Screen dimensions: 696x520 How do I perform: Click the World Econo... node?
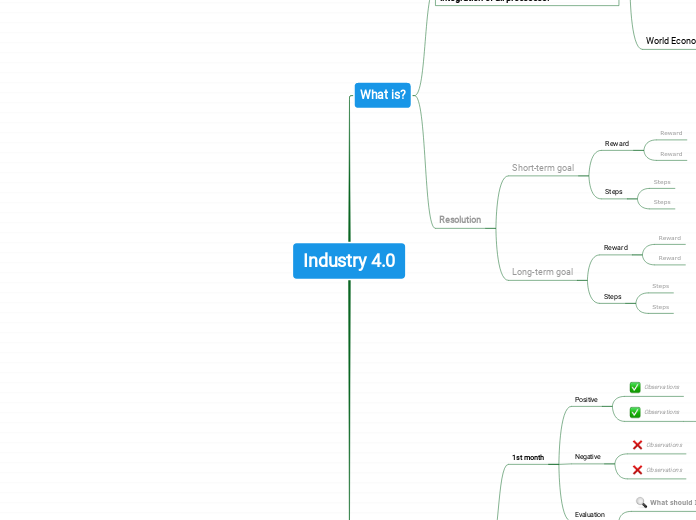coord(671,41)
